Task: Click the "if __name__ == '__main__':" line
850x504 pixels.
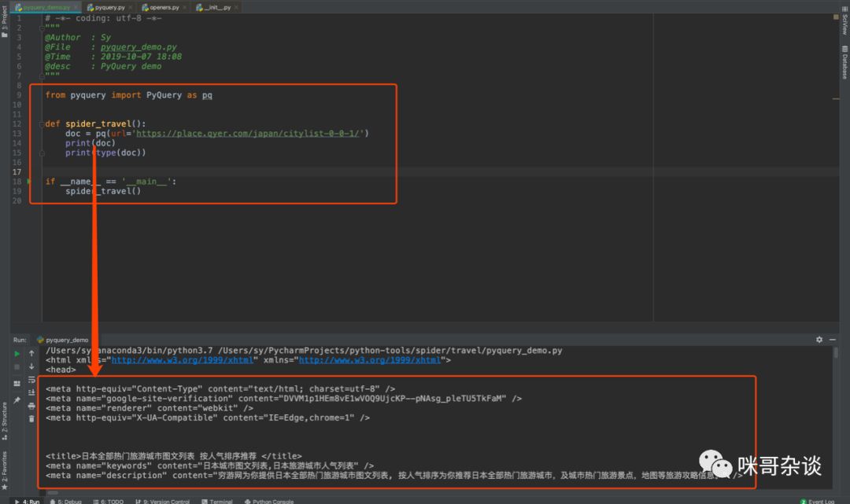Action: (111, 182)
